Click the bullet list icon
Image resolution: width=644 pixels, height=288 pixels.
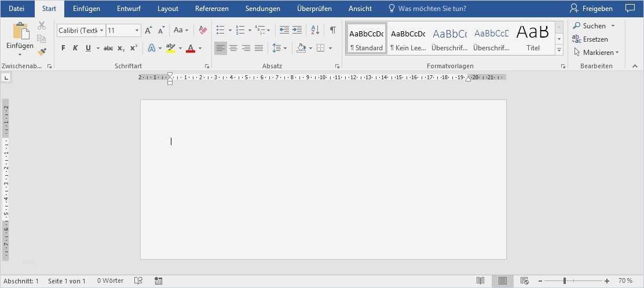click(x=221, y=30)
